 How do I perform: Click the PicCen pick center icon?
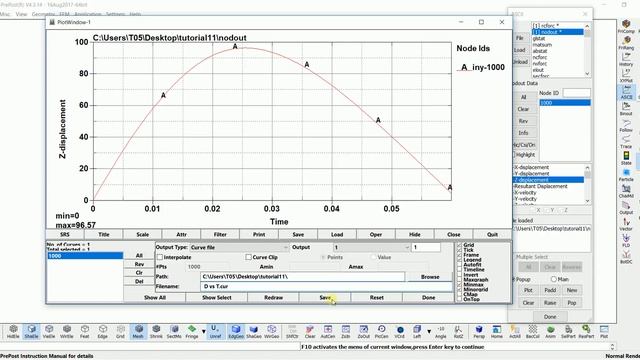point(381,331)
